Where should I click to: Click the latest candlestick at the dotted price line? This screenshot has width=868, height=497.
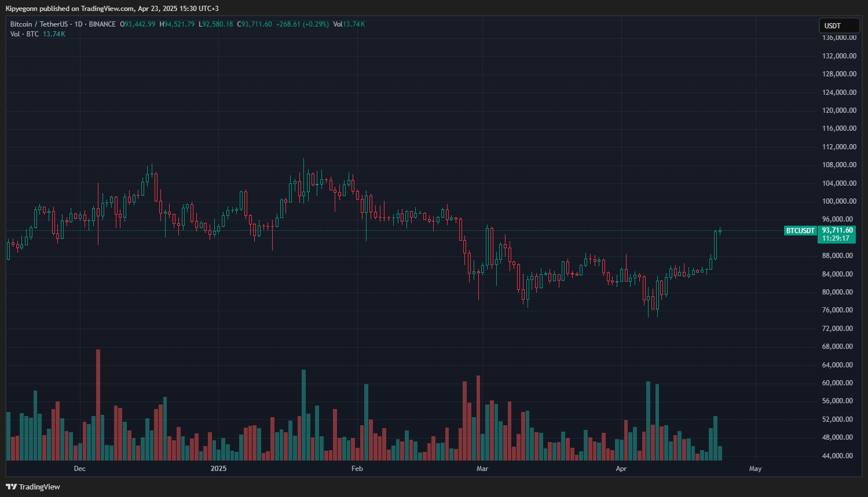tap(720, 230)
